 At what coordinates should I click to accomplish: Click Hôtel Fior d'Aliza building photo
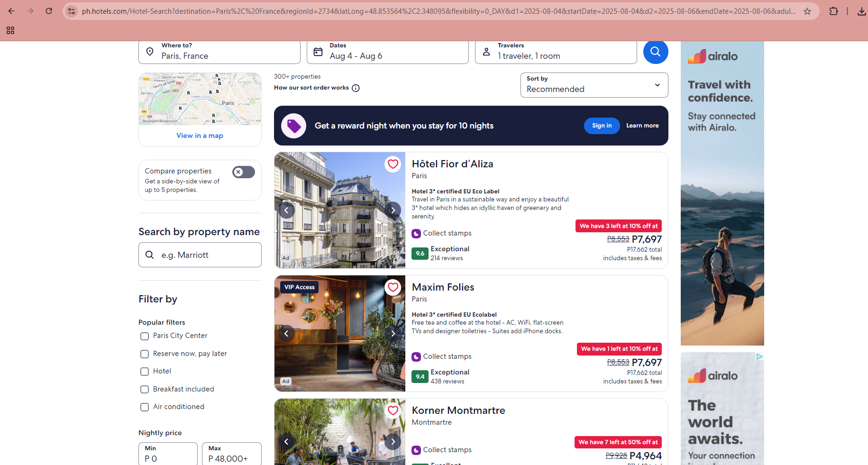(x=340, y=210)
